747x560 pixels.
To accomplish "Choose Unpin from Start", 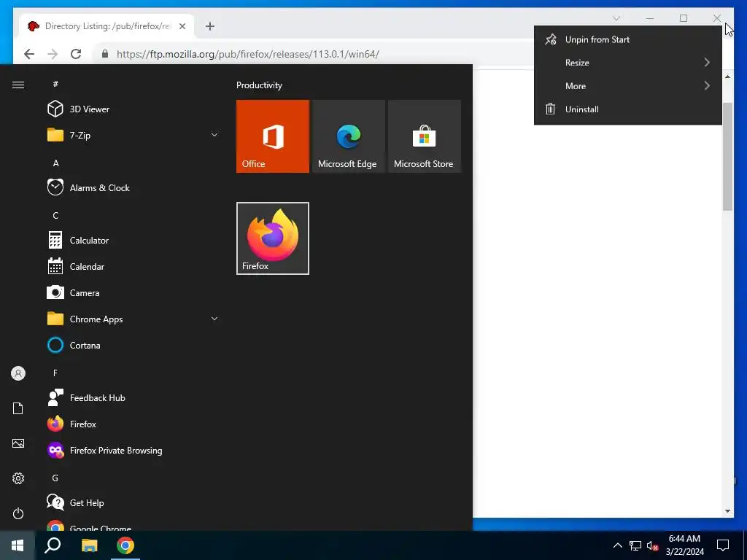I will point(628,39).
